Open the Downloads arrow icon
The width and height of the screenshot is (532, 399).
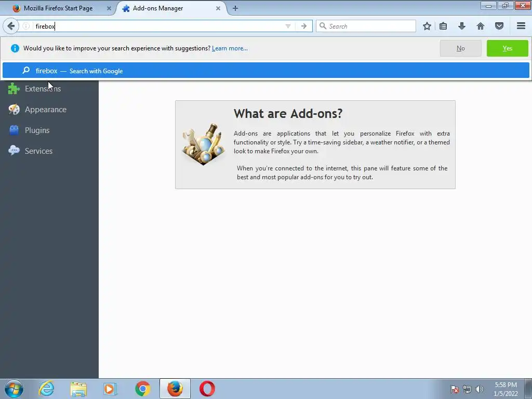coord(462,26)
